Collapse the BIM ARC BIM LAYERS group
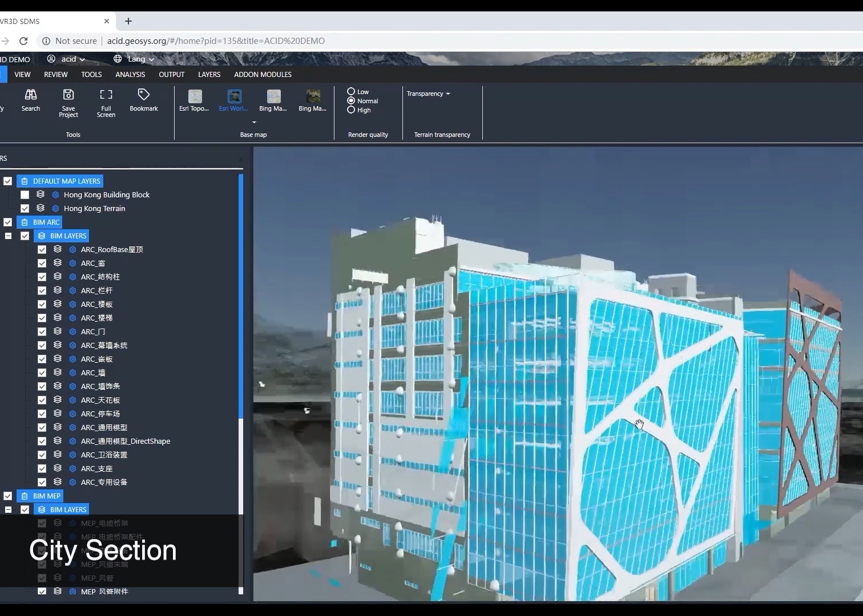 coord(8,236)
